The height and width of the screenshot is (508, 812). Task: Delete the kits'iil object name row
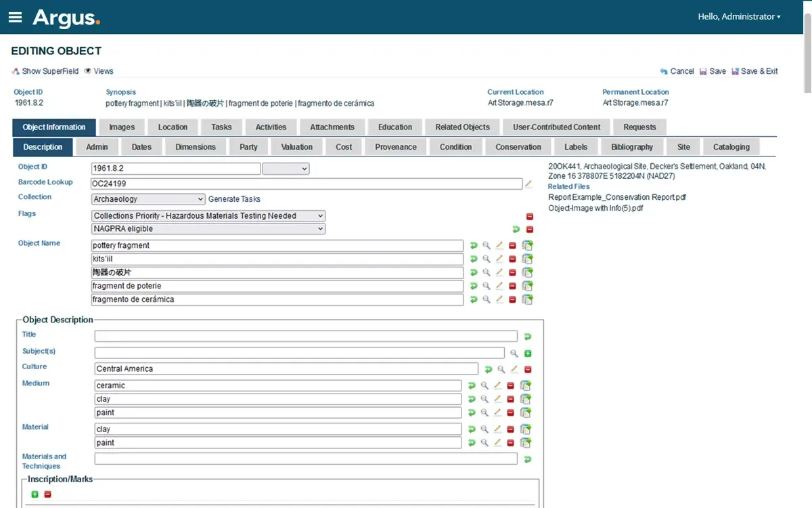(x=512, y=259)
